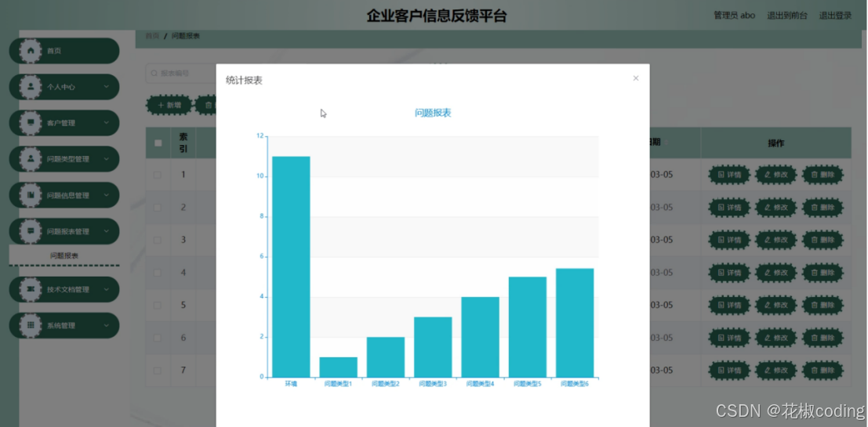Click the 问题报表管理 gear icon

[x=31, y=231]
